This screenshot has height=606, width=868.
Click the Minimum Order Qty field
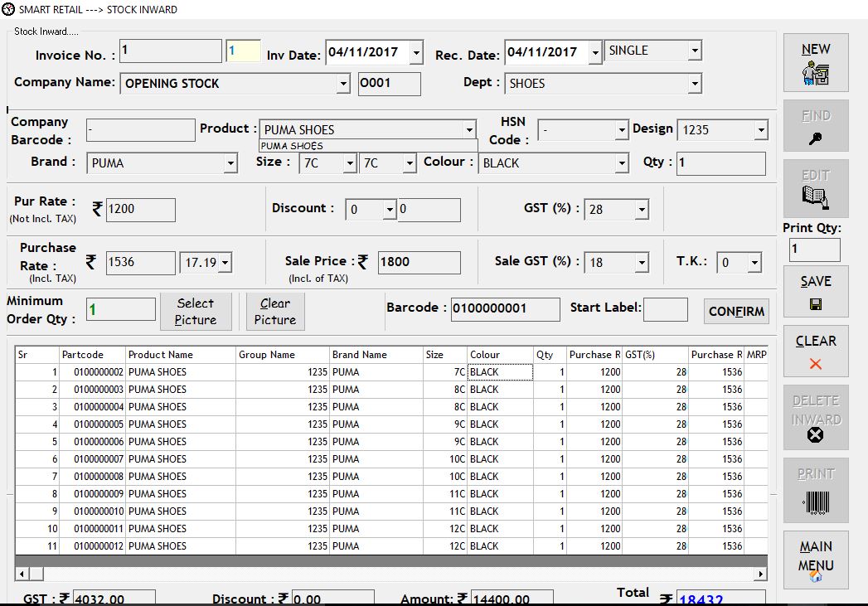(x=121, y=309)
